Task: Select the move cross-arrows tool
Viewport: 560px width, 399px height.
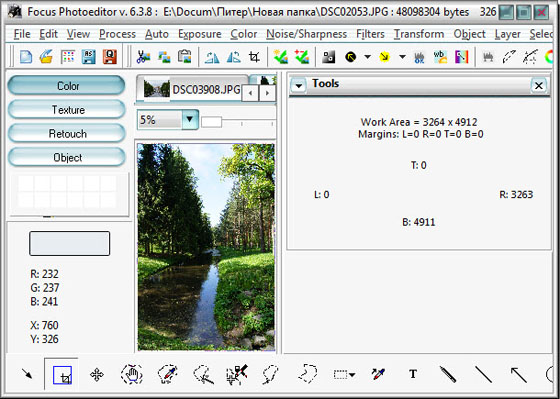Action: pyautogui.click(x=97, y=375)
